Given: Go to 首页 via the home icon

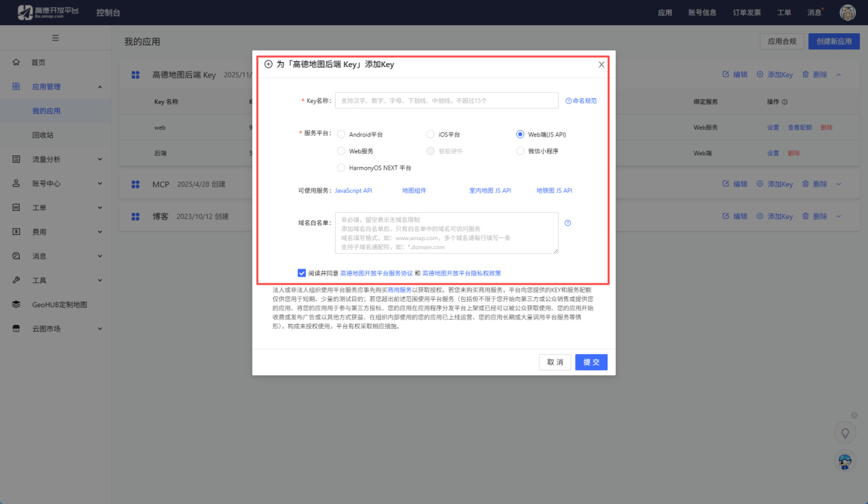Looking at the screenshot, I should point(16,62).
